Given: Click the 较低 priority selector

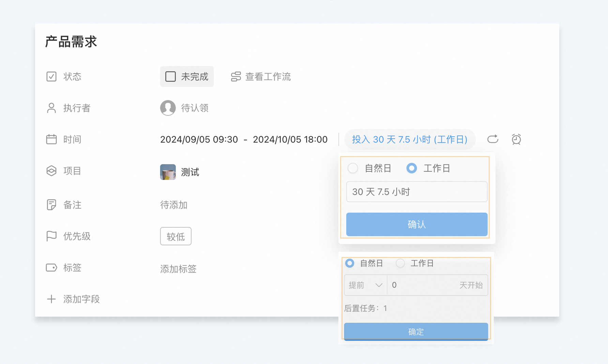Looking at the screenshot, I should [176, 236].
